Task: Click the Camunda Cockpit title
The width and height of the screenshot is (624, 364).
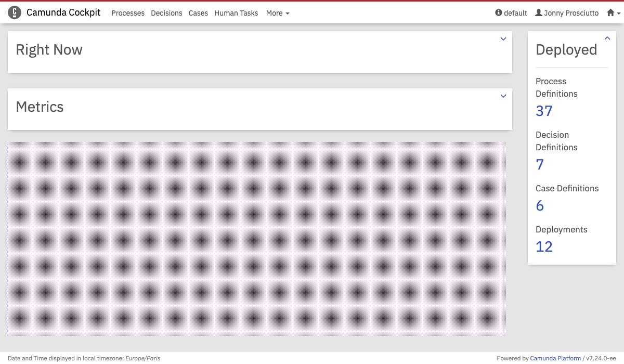Action: pos(63,13)
